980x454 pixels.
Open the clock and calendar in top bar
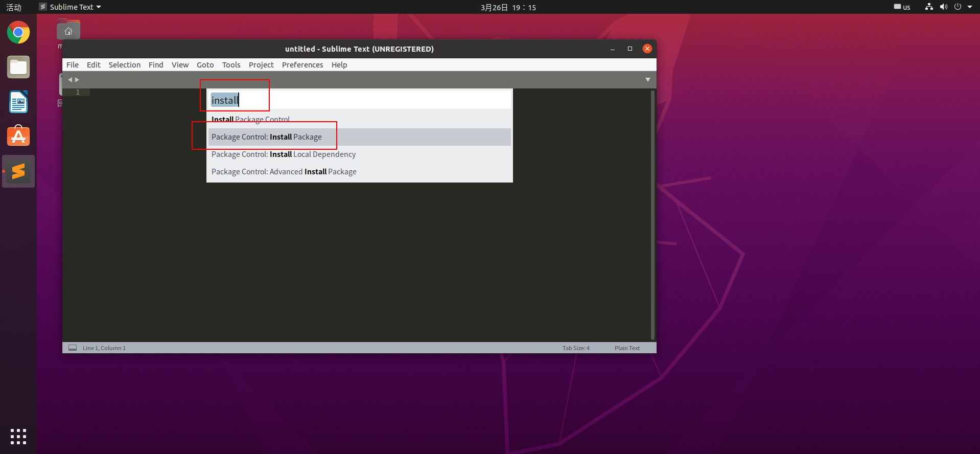click(508, 7)
